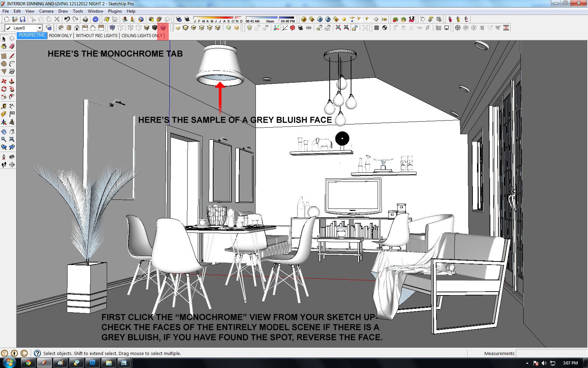Select the Eraser tool

[x=12, y=46]
